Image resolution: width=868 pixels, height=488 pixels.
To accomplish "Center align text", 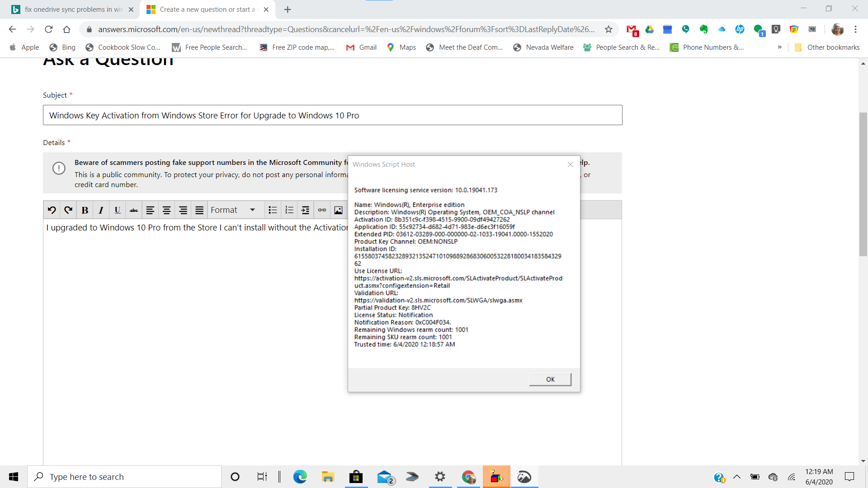I will tap(166, 210).
